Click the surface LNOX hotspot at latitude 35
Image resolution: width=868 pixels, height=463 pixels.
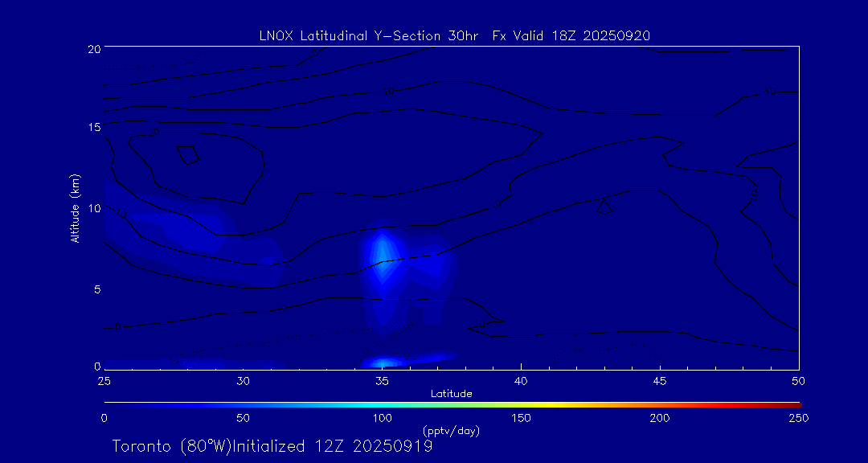tap(383, 363)
